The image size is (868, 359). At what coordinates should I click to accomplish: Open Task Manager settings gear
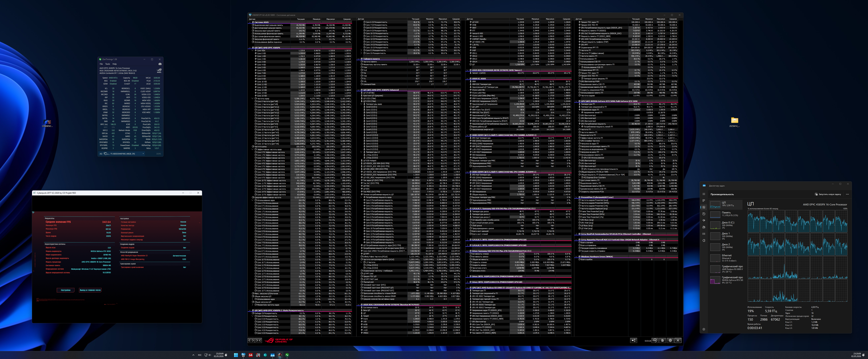pyautogui.click(x=703, y=329)
